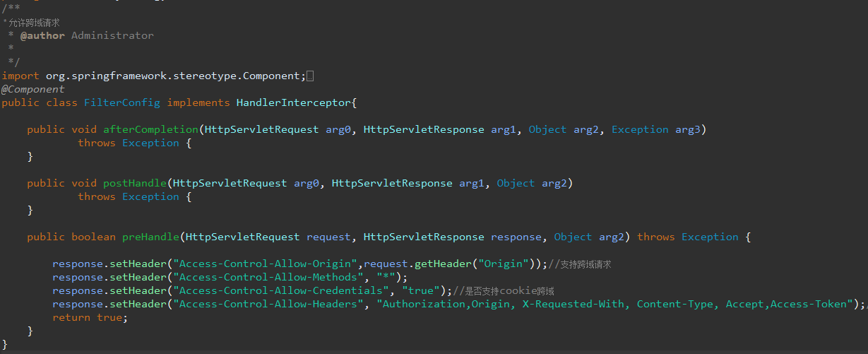Click the Exception arg3 parameter type
The height and width of the screenshot is (354, 868).
(640, 129)
